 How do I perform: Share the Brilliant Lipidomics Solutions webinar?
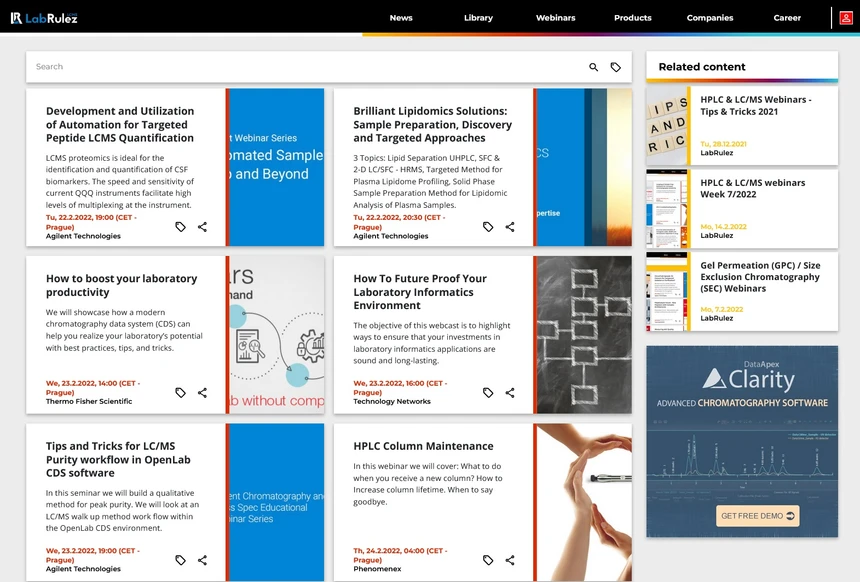coord(510,227)
